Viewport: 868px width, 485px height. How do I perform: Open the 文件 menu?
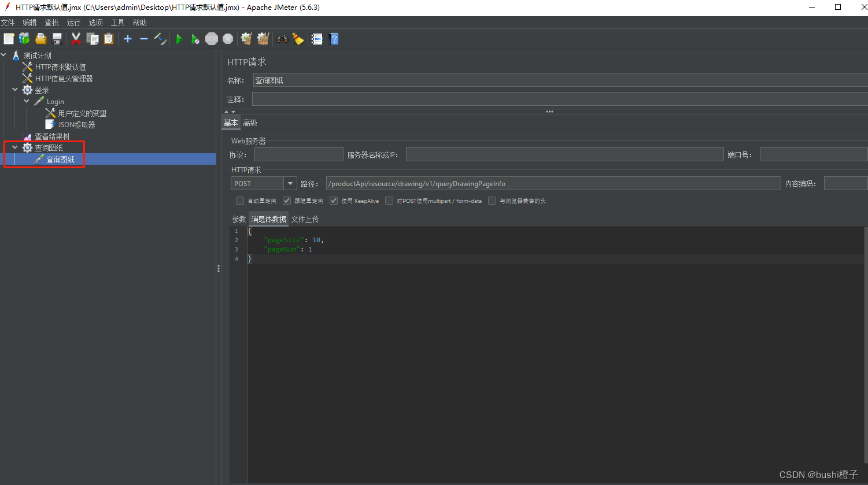8,23
